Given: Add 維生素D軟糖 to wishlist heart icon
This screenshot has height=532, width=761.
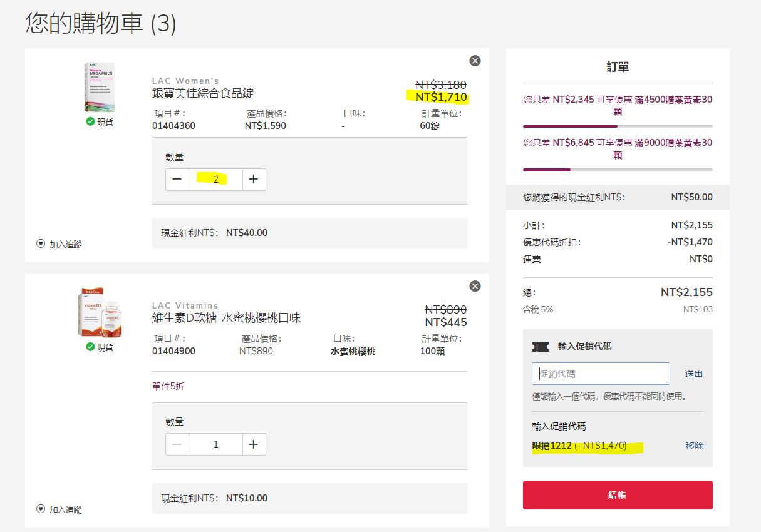Looking at the screenshot, I should [x=41, y=509].
